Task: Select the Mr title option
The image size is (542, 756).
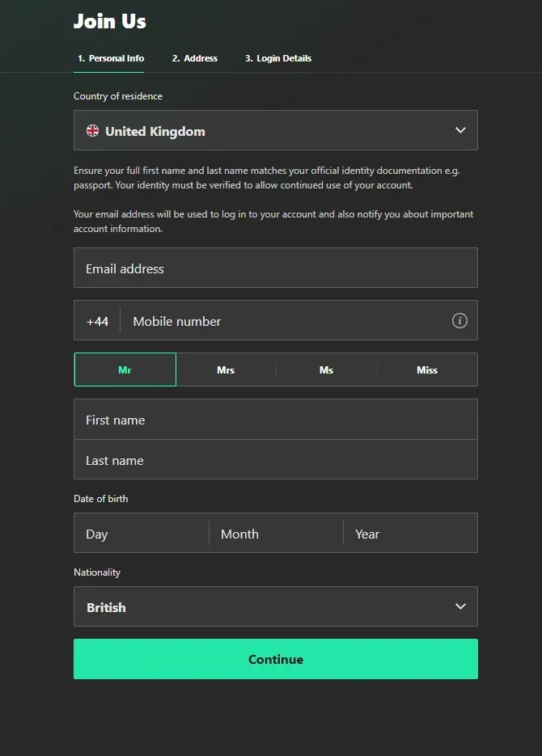Action: pos(125,370)
